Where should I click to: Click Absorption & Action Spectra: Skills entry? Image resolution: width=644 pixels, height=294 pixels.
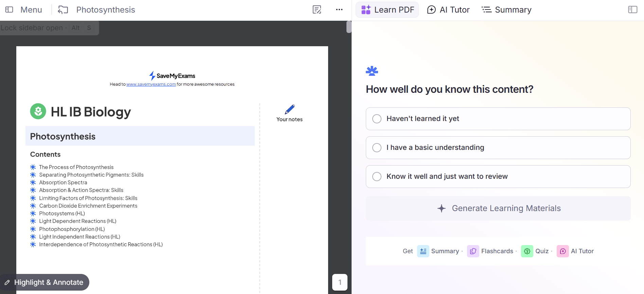81,190
